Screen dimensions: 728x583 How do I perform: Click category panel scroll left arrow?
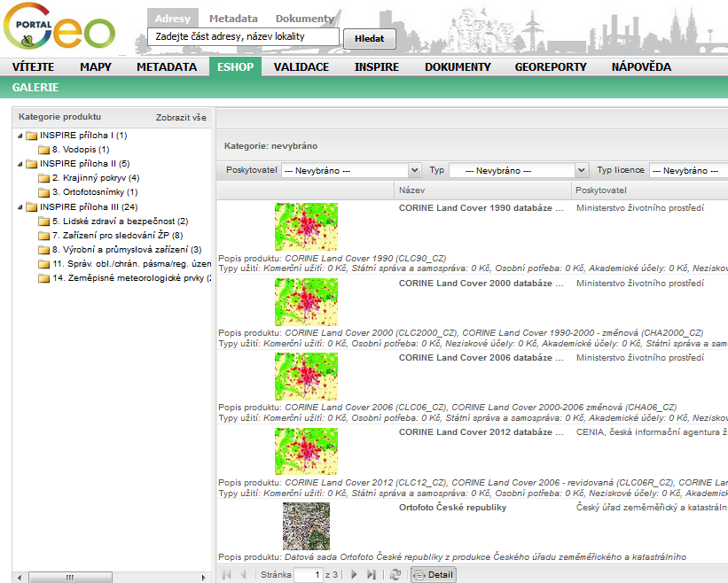(20, 578)
